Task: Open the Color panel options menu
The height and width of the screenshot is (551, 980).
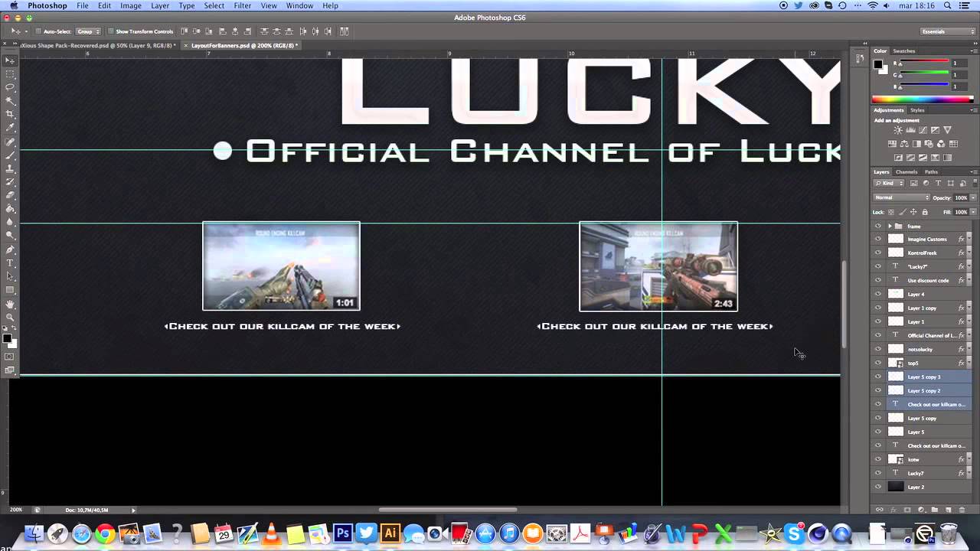Action: pyautogui.click(x=974, y=51)
